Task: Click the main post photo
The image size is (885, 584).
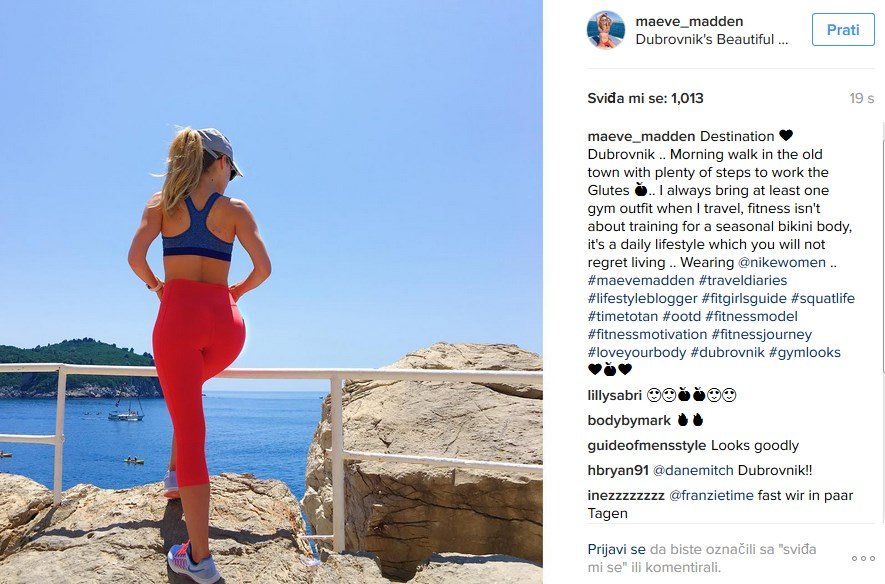Action: [271, 292]
